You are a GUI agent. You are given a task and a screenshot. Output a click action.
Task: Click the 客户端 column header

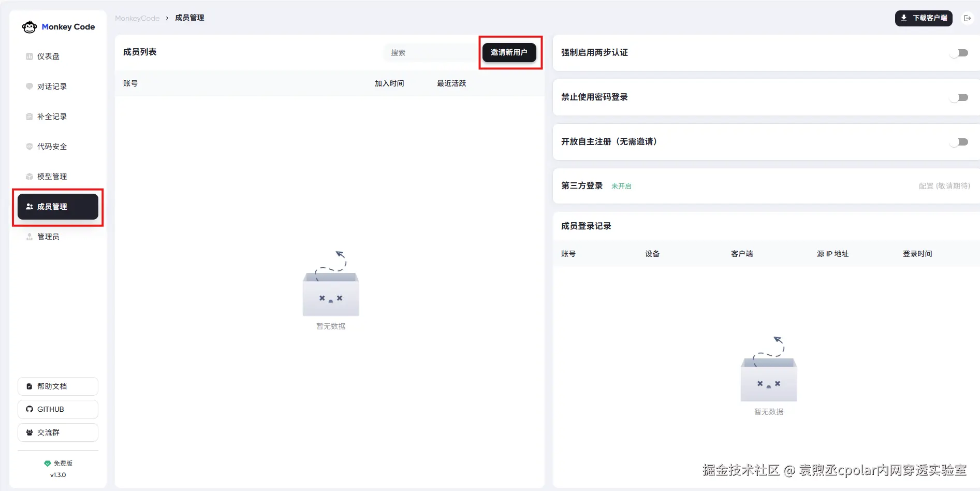click(x=742, y=254)
